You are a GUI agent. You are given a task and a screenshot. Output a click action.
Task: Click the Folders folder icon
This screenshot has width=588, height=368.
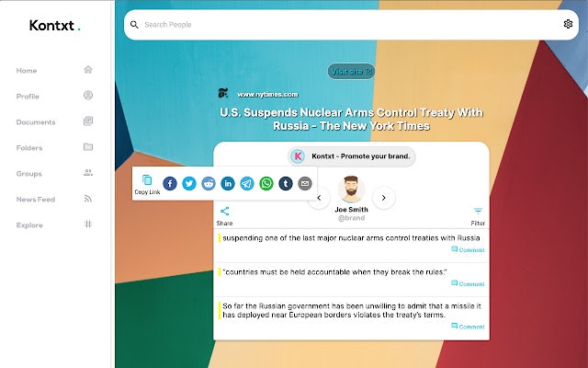[x=88, y=147]
